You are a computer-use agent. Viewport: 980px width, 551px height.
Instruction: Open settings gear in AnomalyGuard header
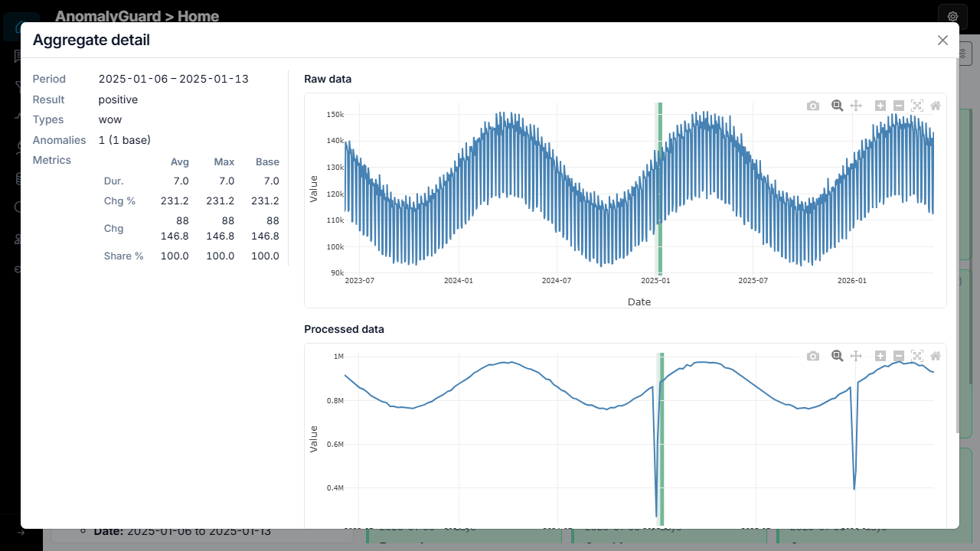click(x=952, y=16)
